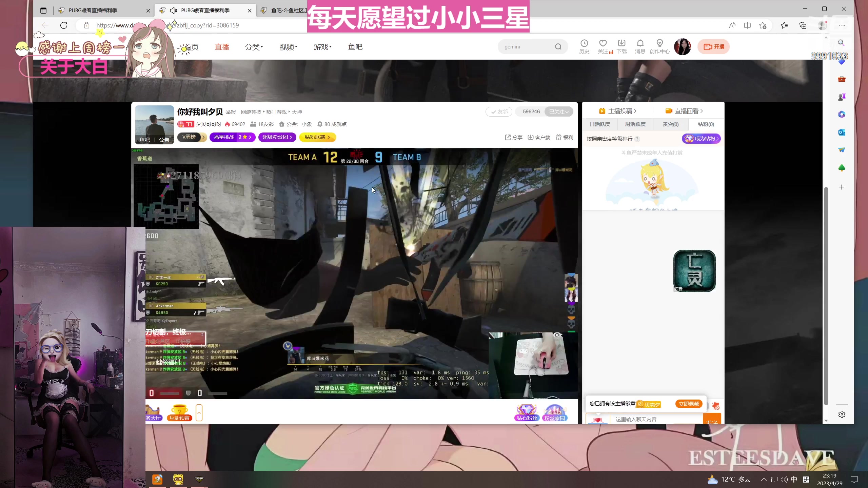The width and height of the screenshot is (868, 488).
Task: Open sidebar search icon in Edge sidebar
Action: (841, 43)
